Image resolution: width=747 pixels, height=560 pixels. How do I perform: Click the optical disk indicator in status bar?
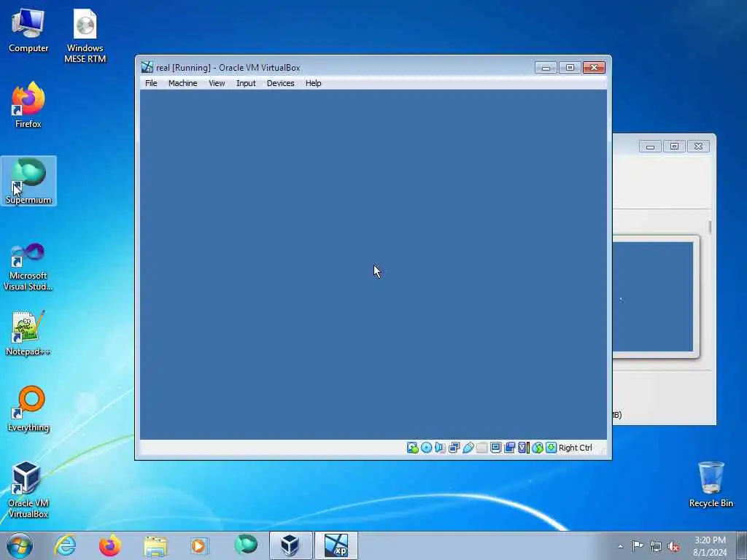coord(426,448)
